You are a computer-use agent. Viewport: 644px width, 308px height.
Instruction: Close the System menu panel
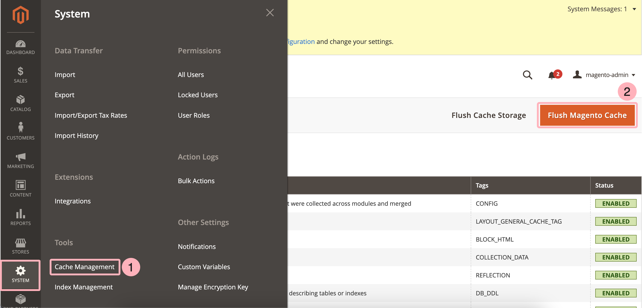[x=270, y=12]
